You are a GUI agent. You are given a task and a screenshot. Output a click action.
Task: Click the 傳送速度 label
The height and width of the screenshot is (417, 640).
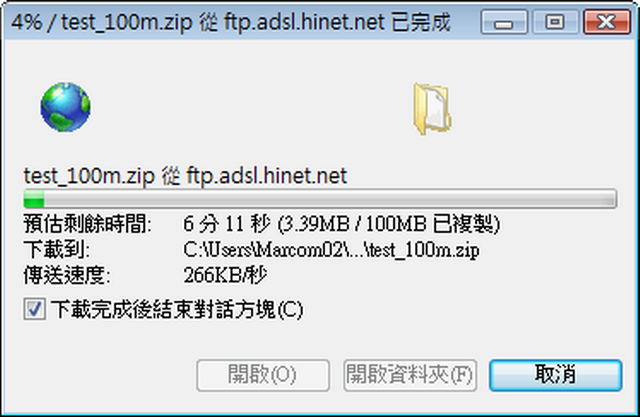coord(67,275)
